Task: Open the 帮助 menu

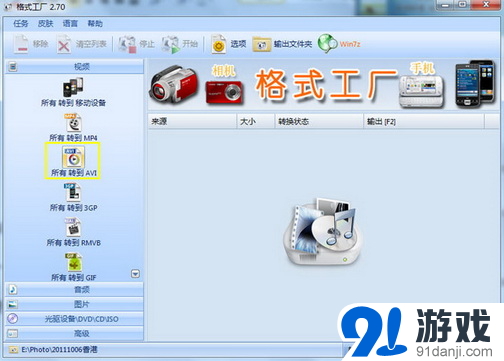Action: coord(95,24)
